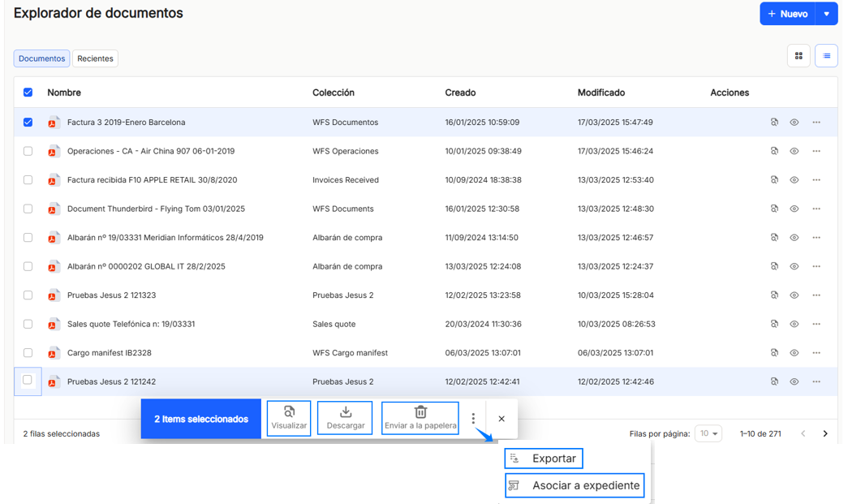The width and height of the screenshot is (848, 504).
Task: Click Descargar in the selection toolbar
Action: click(345, 419)
